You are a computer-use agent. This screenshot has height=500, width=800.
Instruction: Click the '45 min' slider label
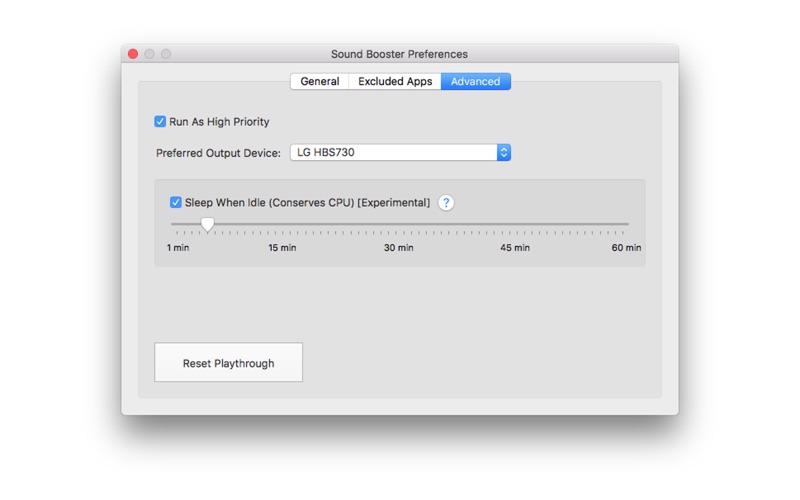coord(515,248)
